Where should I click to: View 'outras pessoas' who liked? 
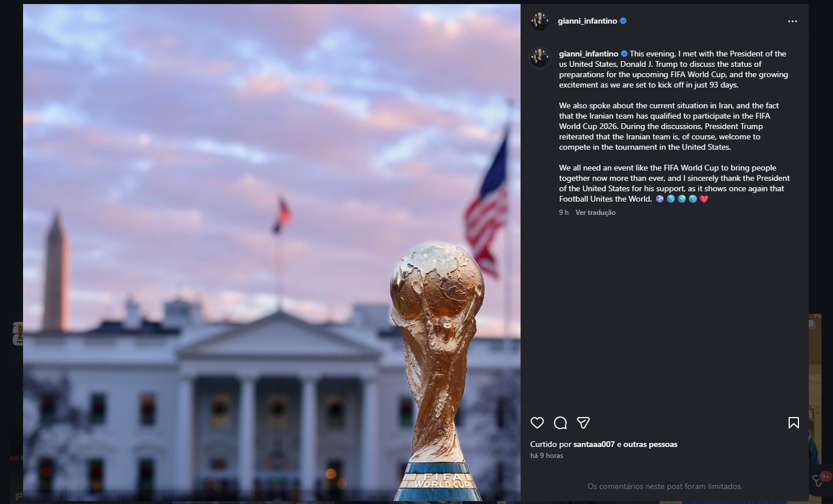[650, 444]
